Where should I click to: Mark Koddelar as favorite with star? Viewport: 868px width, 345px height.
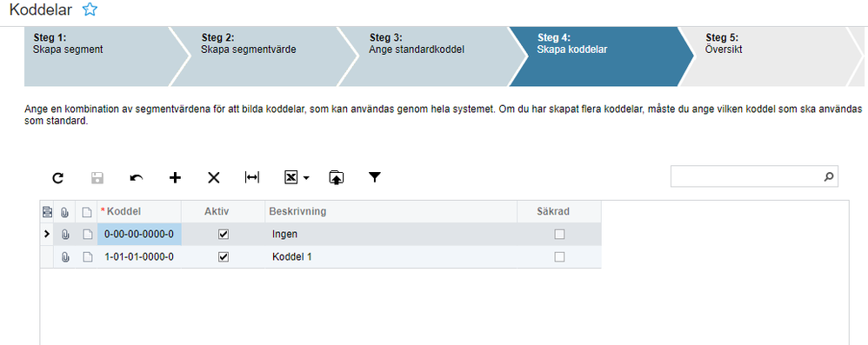[89, 9]
